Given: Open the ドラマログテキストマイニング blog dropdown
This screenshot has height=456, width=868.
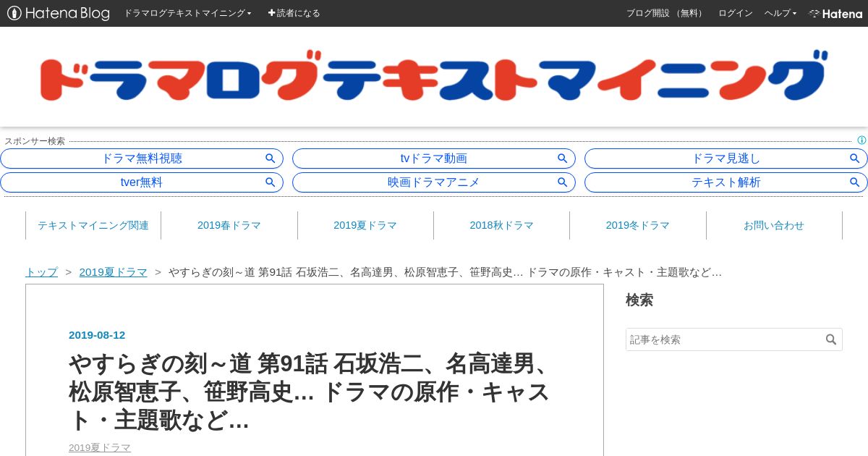Looking at the screenshot, I should [187, 13].
